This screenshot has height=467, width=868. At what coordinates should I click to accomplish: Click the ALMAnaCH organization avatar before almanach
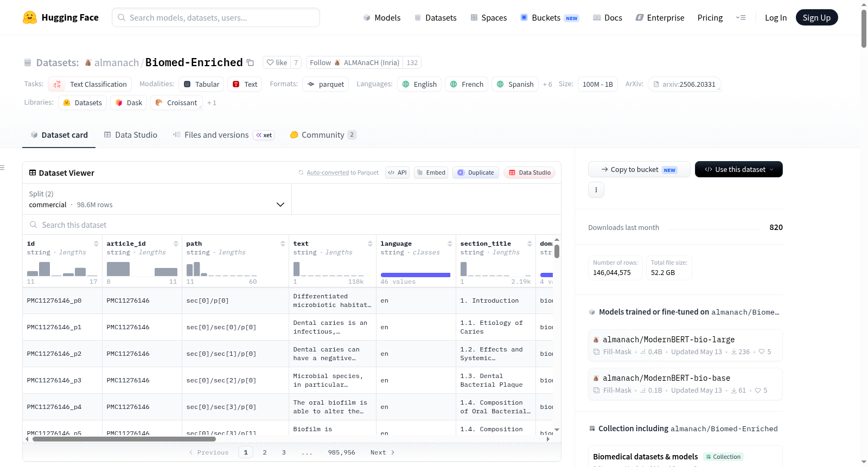88,63
